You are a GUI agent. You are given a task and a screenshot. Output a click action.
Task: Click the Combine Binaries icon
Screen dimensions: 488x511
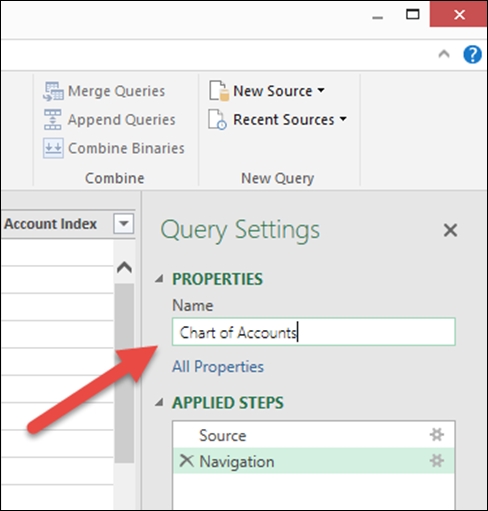click(53, 148)
